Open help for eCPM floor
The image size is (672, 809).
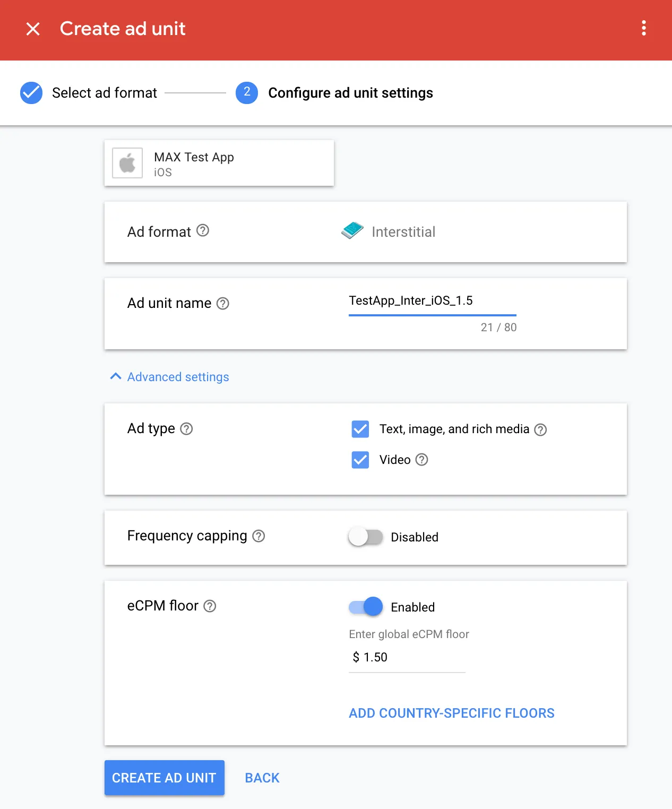tap(209, 606)
